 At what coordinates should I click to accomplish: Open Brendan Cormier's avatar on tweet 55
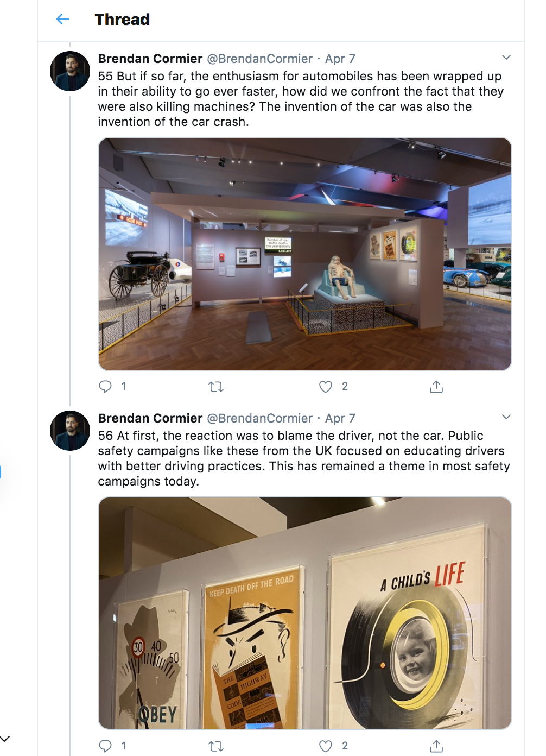point(70,71)
